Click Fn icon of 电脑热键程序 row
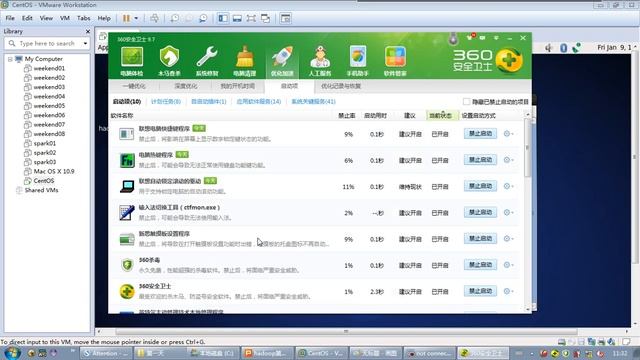 tap(127, 160)
